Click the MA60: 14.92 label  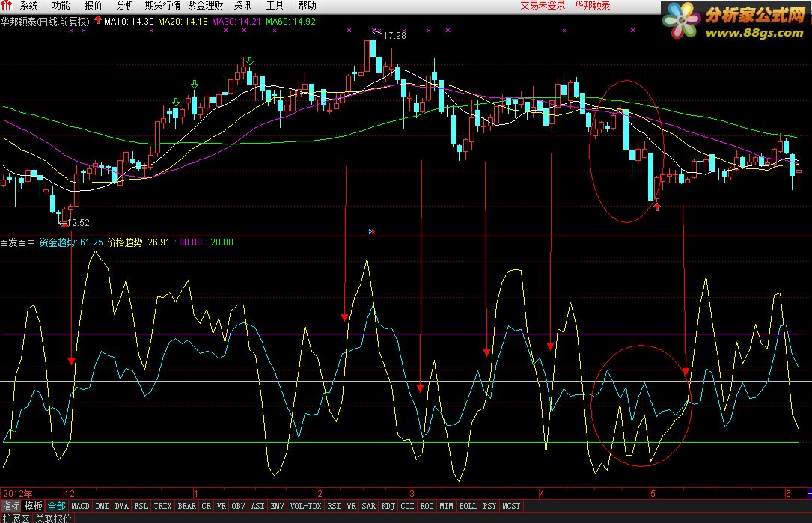pos(290,21)
